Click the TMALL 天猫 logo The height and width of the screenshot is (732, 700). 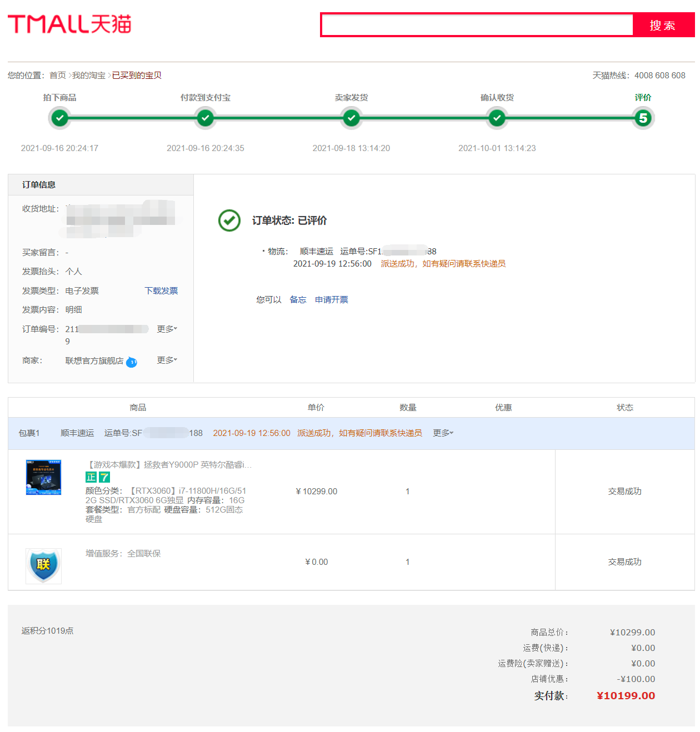(69, 24)
